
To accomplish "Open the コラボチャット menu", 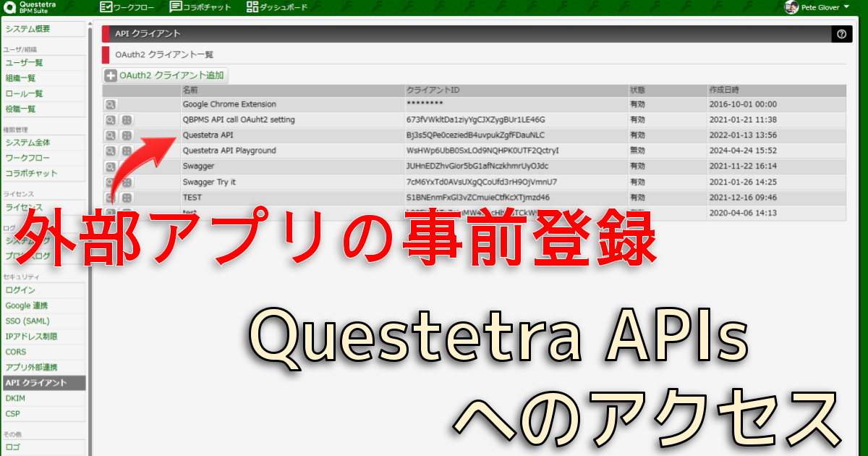I will click(x=200, y=7).
